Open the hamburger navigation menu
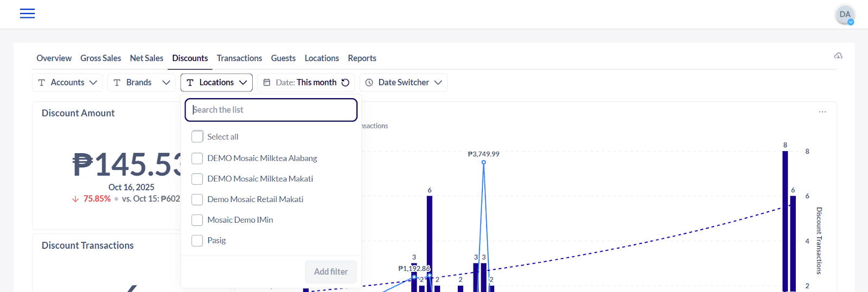The height and width of the screenshot is (292, 868). 27,14
